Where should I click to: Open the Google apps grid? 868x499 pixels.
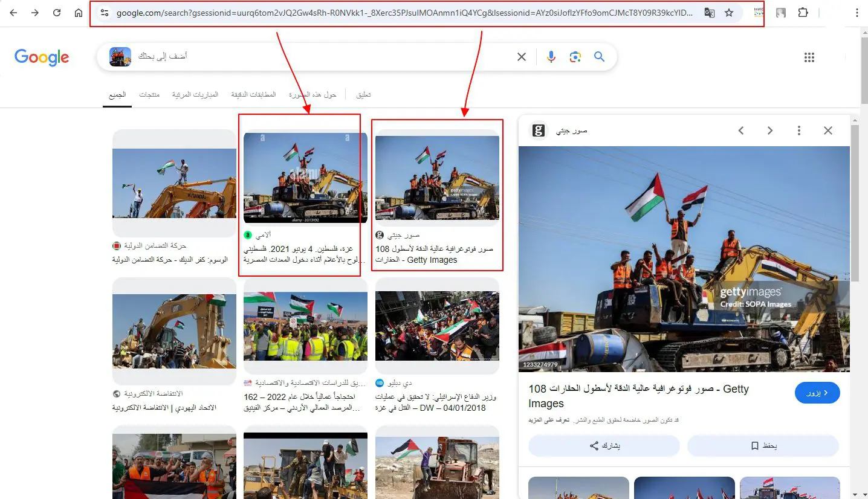(809, 57)
